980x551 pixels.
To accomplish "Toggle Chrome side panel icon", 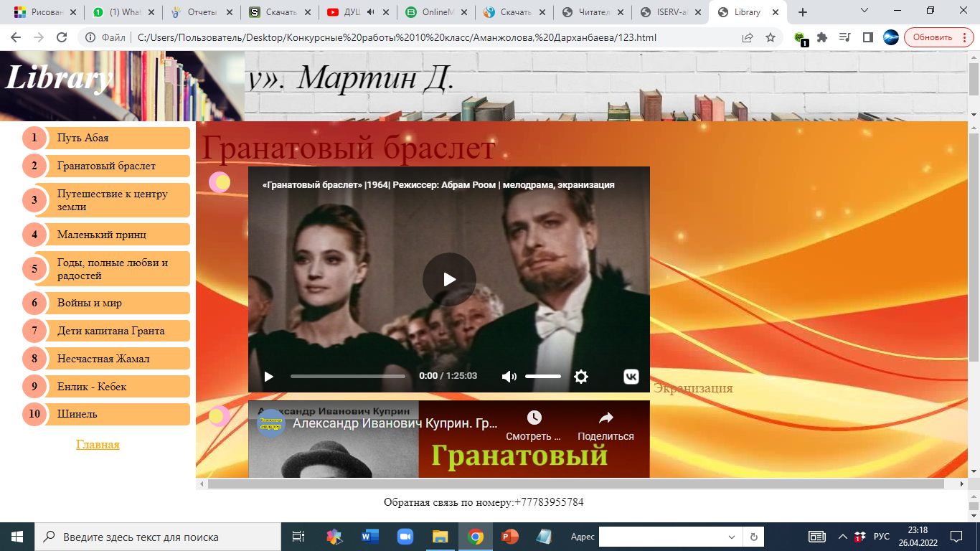I will [x=868, y=37].
